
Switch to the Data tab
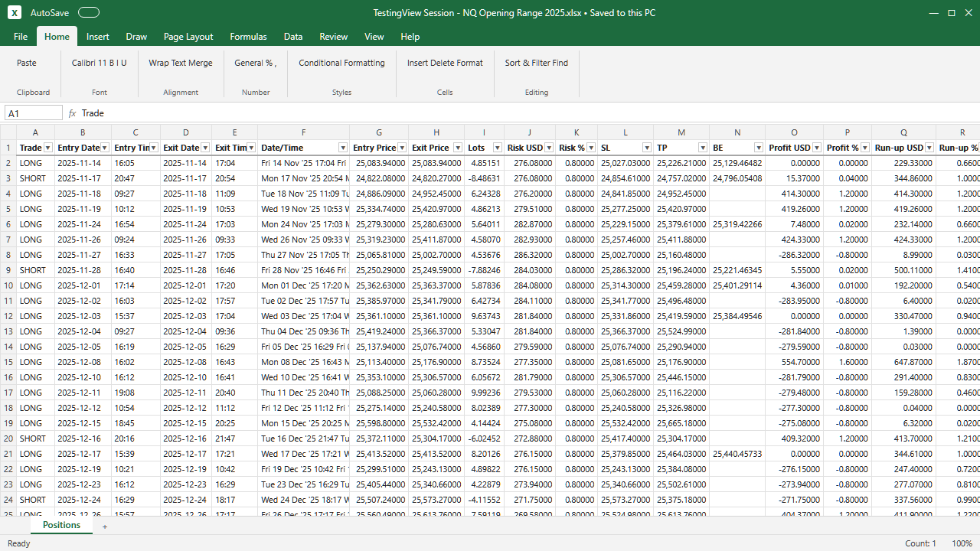tap(293, 37)
